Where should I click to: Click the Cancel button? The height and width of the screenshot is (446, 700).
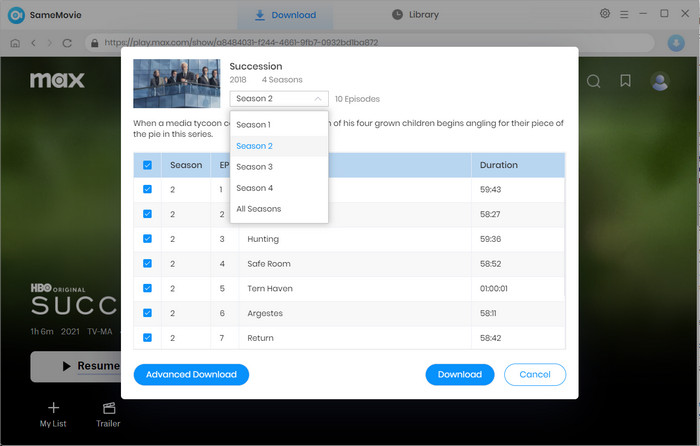click(x=535, y=375)
